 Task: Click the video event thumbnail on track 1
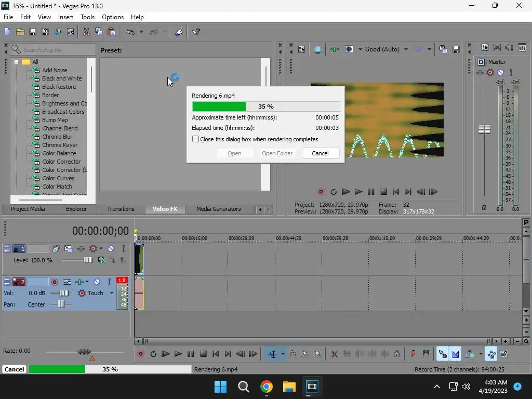(x=139, y=259)
